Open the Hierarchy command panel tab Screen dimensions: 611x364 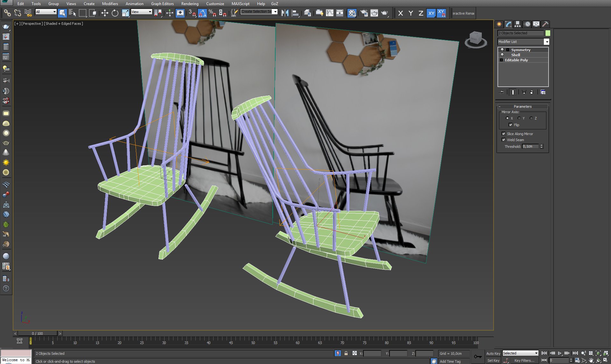517,24
